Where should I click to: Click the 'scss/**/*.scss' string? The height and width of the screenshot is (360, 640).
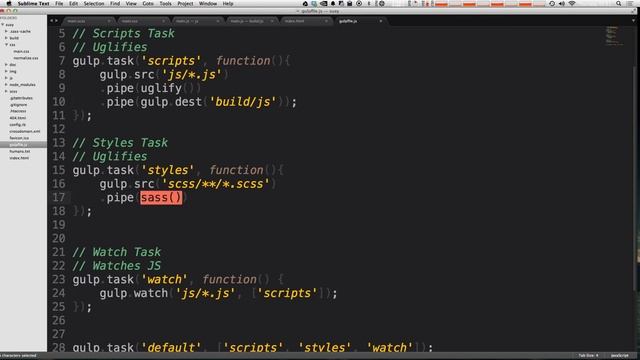point(216,184)
